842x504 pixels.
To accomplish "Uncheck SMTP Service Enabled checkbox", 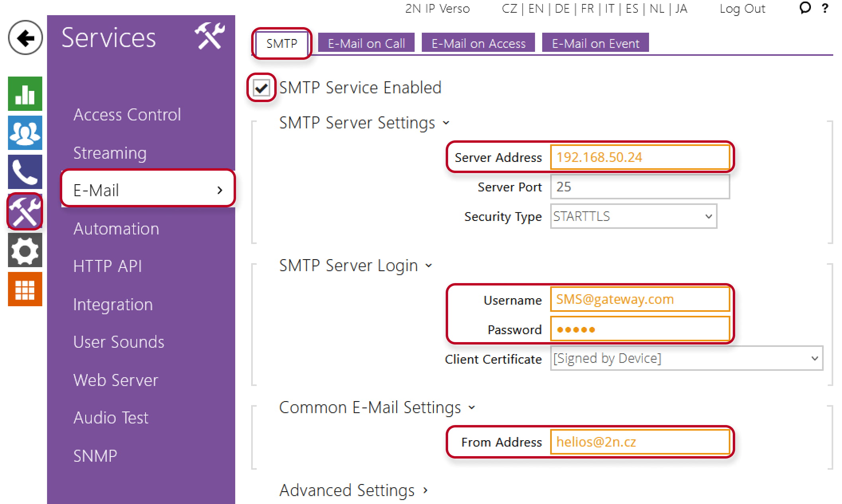I will click(x=262, y=88).
